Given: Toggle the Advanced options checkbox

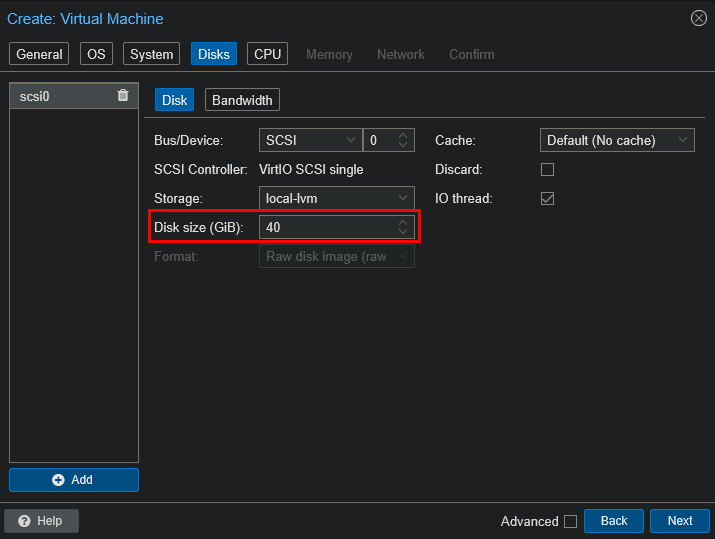Looking at the screenshot, I should tap(570, 521).
